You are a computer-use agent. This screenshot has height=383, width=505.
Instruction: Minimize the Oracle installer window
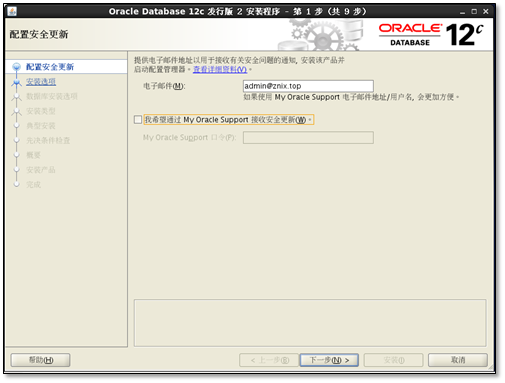click(x=462, y=12)
